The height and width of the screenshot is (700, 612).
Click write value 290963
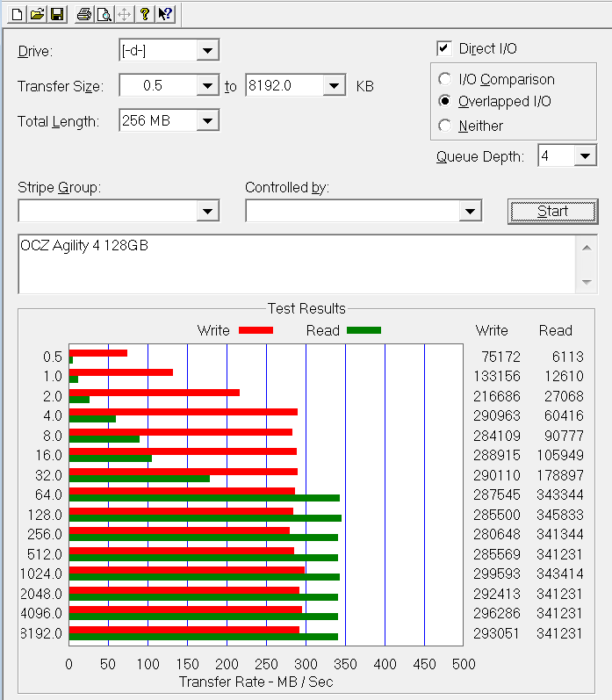coord(497,415)
